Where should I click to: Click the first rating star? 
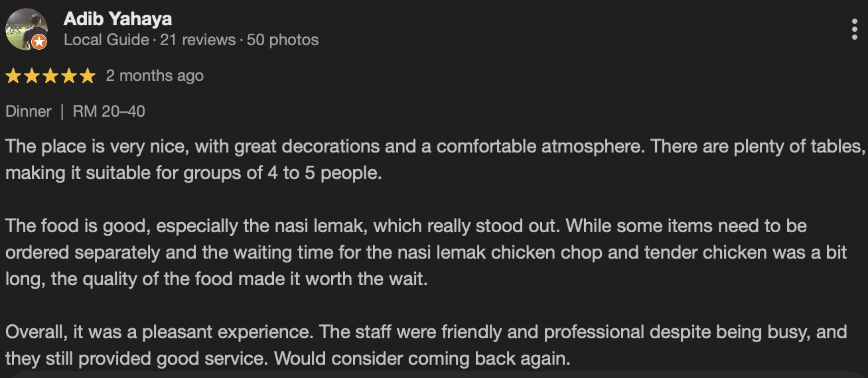pos(13,76)
